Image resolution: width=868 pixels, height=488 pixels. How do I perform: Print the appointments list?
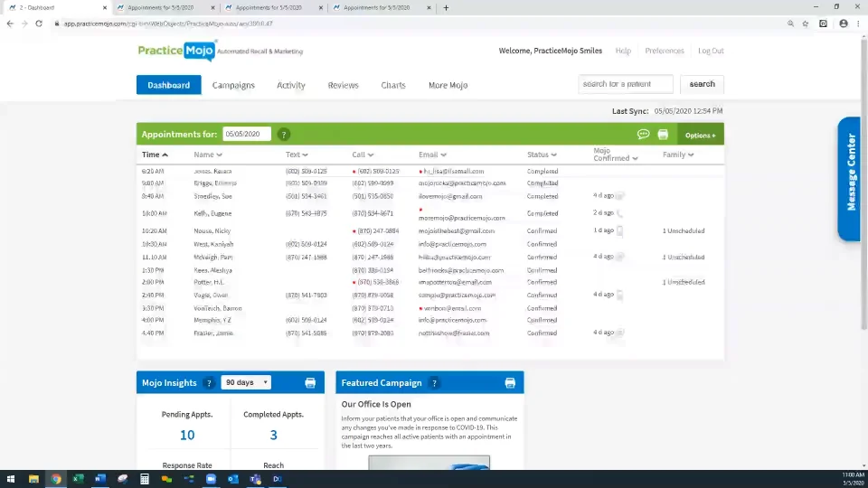click(x=663, y=134)
